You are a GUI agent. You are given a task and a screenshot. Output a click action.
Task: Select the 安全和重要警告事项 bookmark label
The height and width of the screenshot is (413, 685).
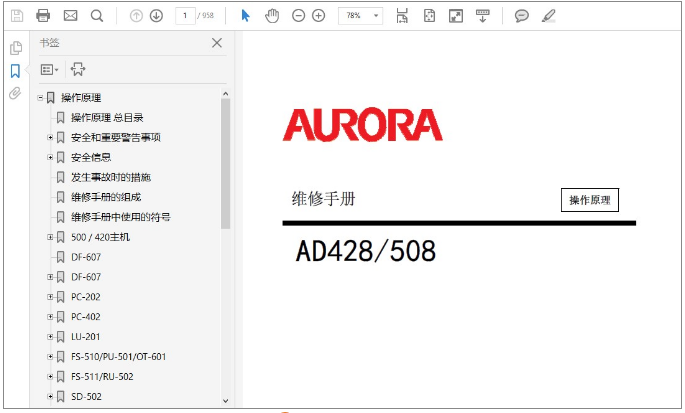[x=116, y=138]
